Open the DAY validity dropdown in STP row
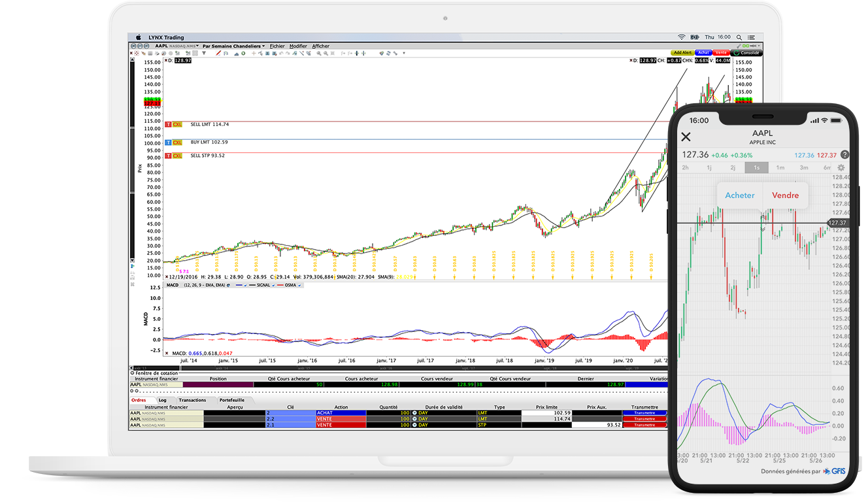The height and width of the screenshot is (502, 868). click(x=414, y=425)
